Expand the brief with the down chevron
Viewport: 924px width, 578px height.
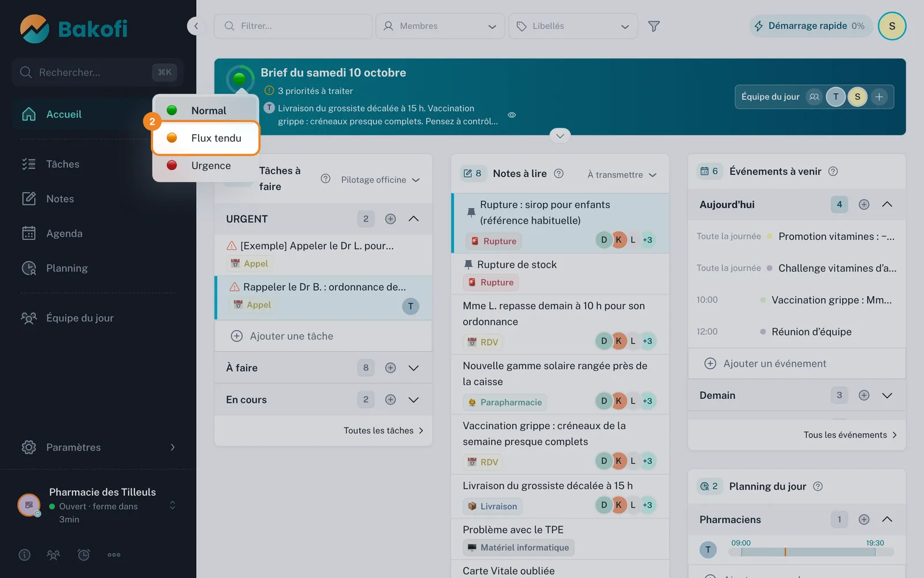560,136
